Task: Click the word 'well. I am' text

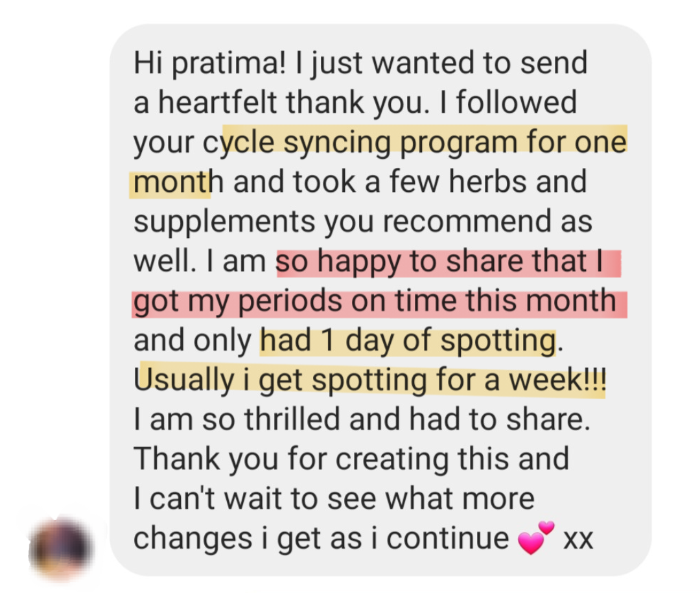Action: [x=200, y=261]
